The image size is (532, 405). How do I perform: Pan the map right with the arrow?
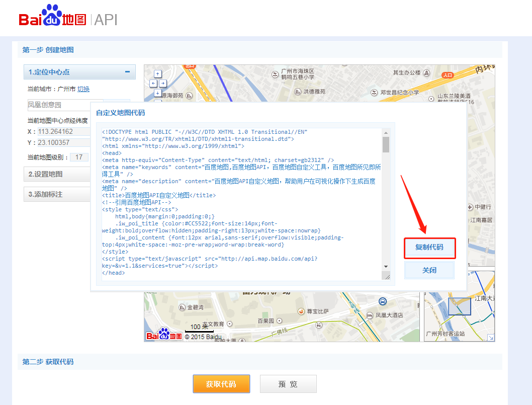coord(163,83)
